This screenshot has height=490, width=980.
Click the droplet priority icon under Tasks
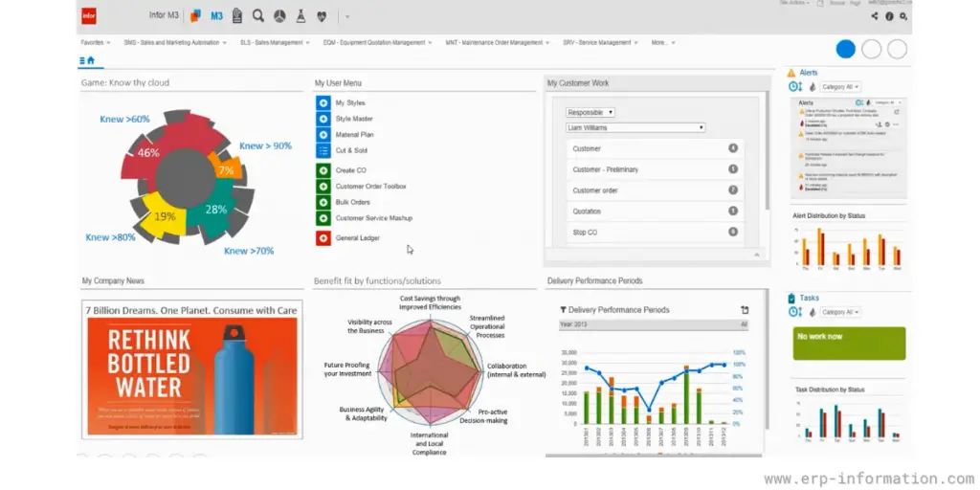[x=813, y=312]
